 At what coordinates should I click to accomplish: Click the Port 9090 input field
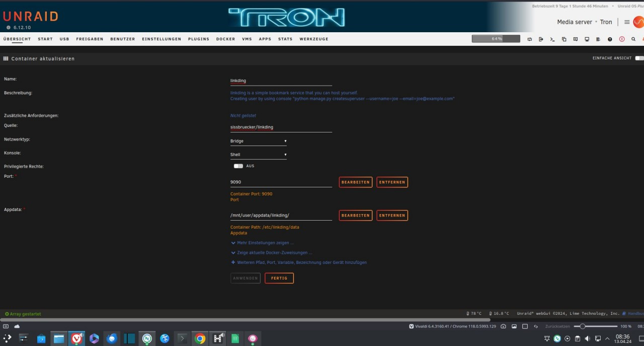tap(281, 182)
